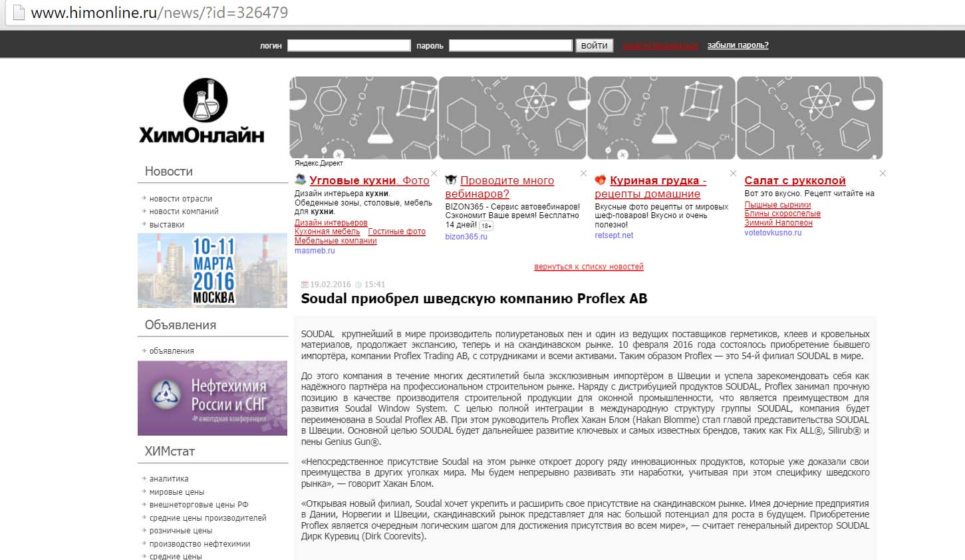
Task: Close the Салат с рукколой ad
Action: (x=883, y=174)
